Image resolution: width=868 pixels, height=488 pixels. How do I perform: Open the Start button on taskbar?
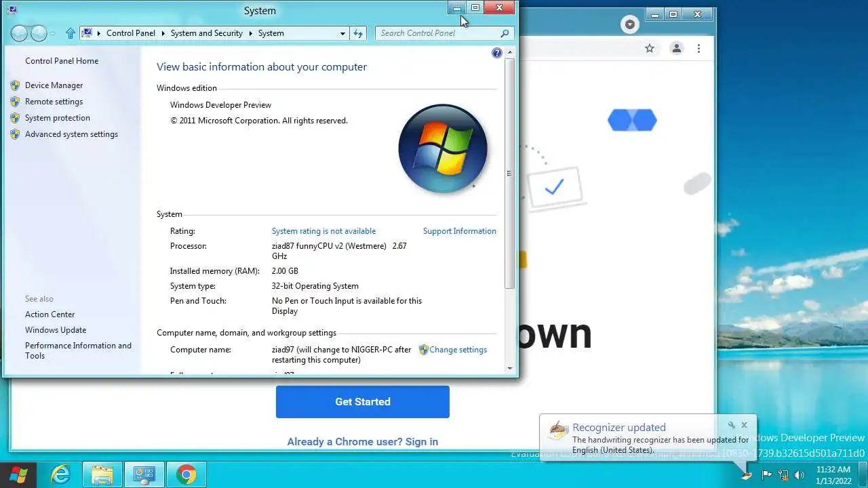coord(18,474)
